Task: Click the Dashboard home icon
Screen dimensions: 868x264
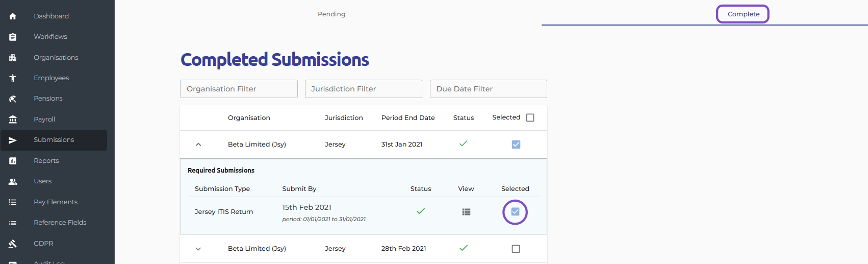Action: pyautogui.click(x=13, y=16)
